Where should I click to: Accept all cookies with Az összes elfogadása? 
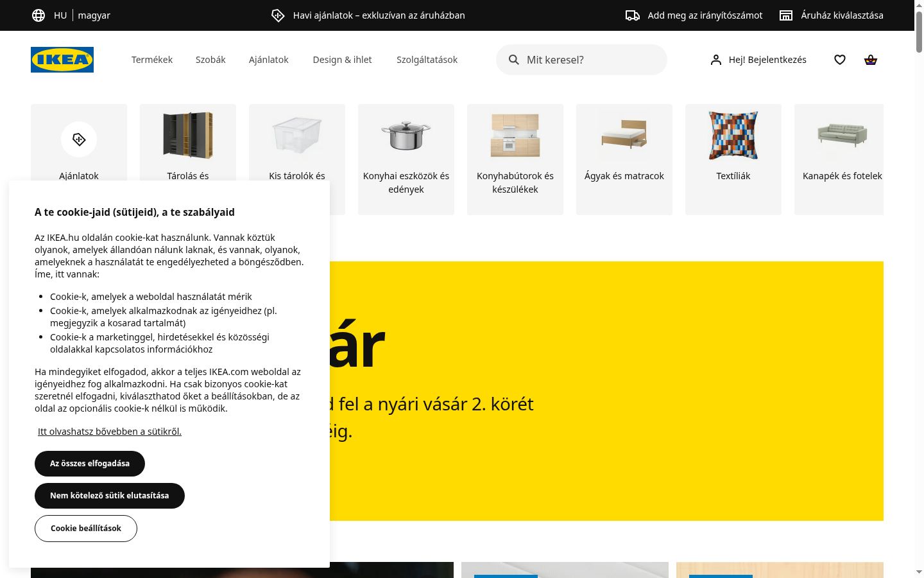click(90, 464)
